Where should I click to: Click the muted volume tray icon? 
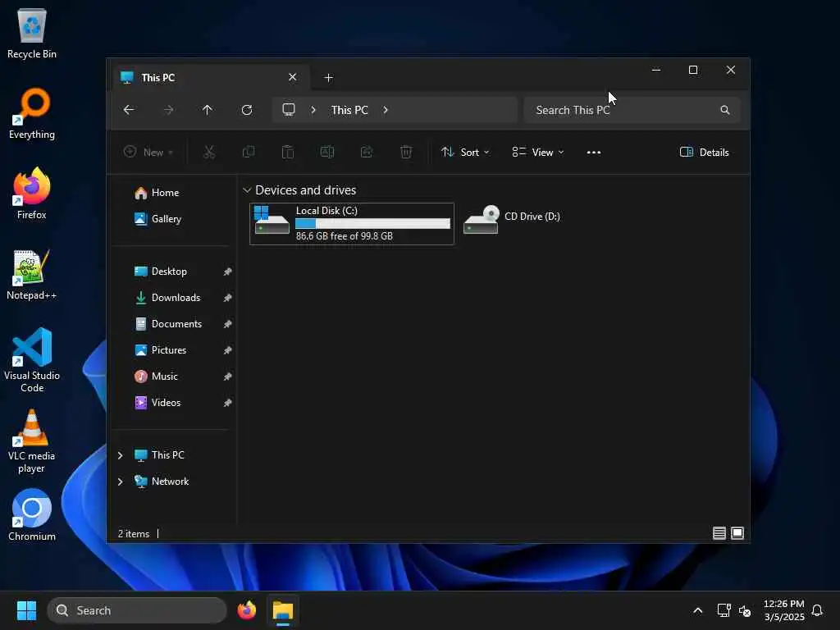pyautogui.click(x=745, y=610)
